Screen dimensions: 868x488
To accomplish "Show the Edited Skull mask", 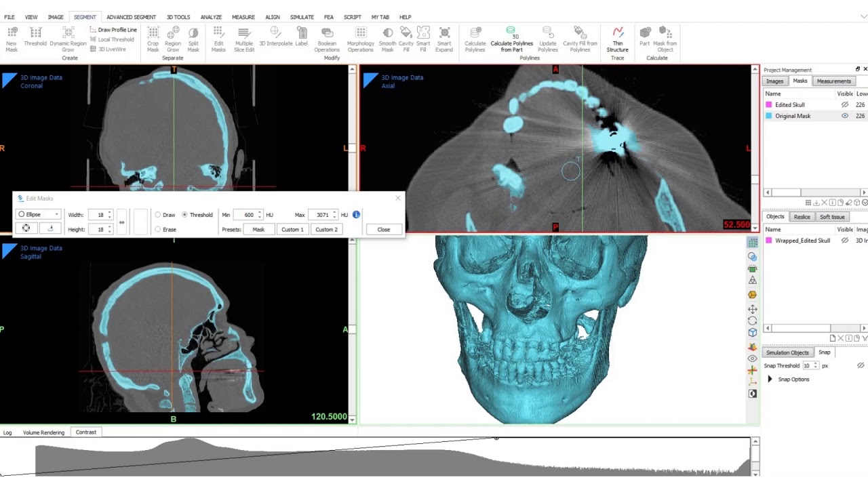I will coord(845,105).
